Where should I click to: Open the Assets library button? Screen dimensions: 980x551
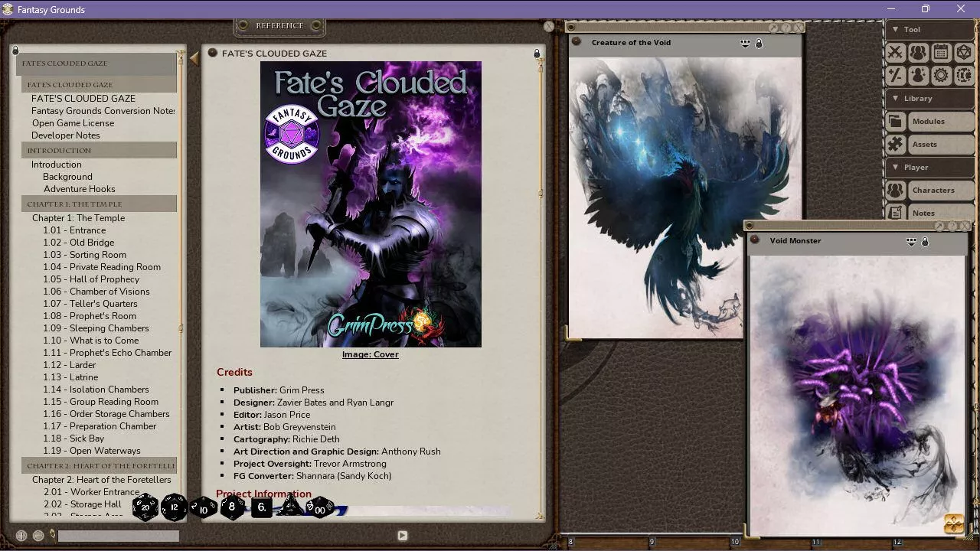click(x=941, y=145)
